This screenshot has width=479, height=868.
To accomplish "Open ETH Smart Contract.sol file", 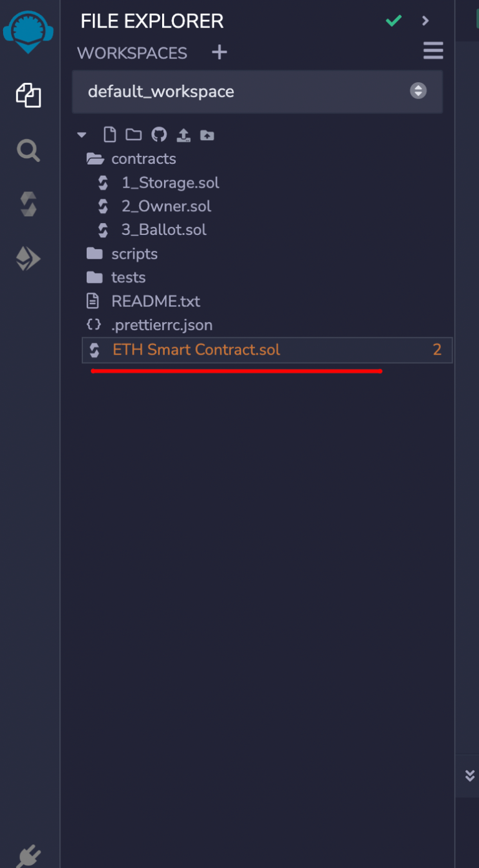I will [x=196, y=350].
